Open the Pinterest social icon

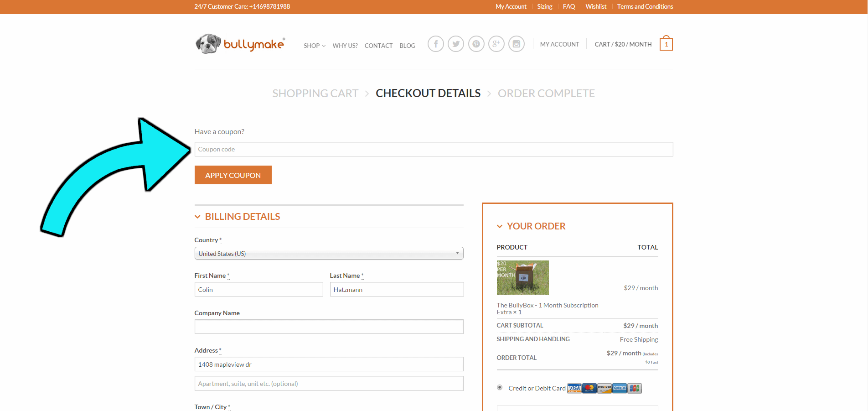point(476,44)
